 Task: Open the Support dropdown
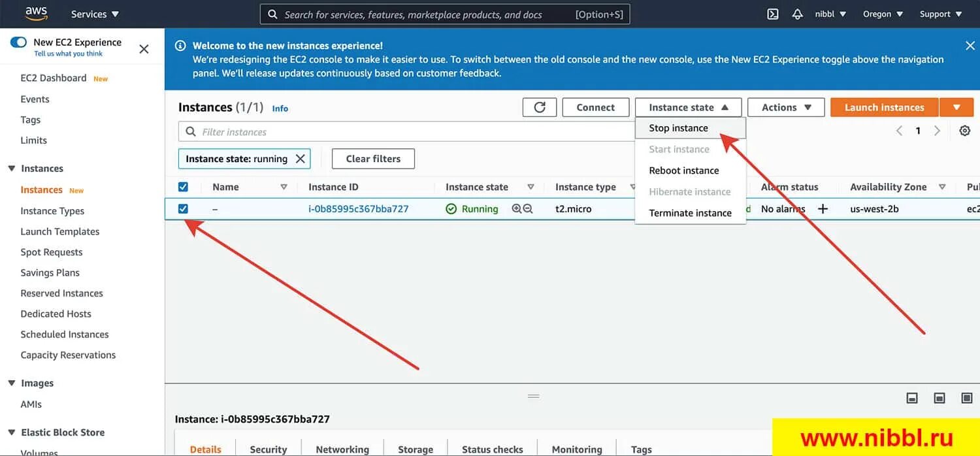coord(941,14)
